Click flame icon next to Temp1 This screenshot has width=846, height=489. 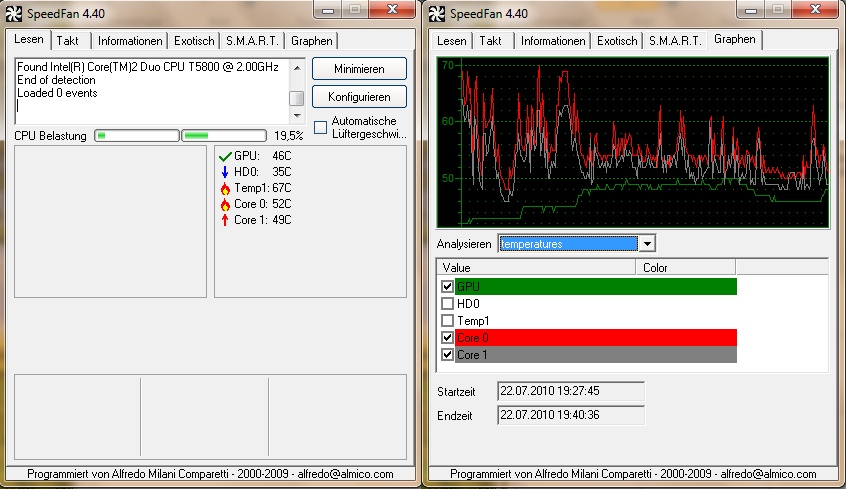[x=225, y=188]
